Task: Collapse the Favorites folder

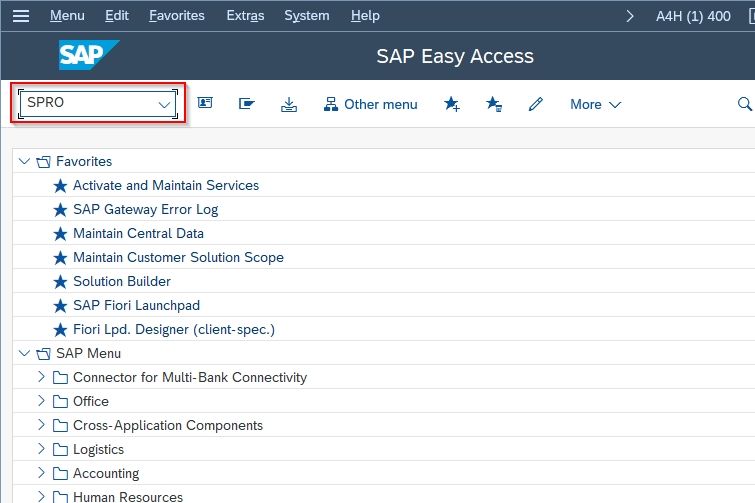Action: (24, 161)
